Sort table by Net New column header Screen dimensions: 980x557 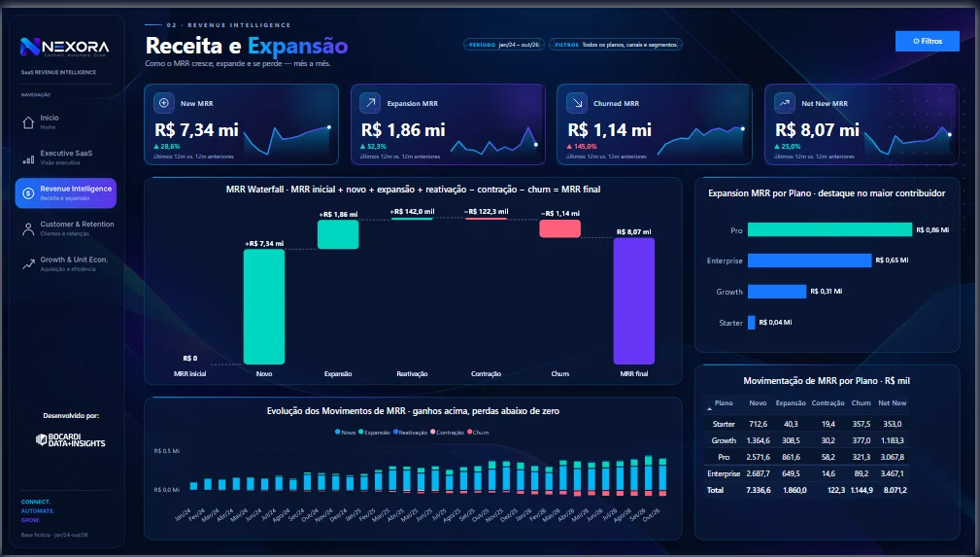pyautogui.click(x=892, y=403)
